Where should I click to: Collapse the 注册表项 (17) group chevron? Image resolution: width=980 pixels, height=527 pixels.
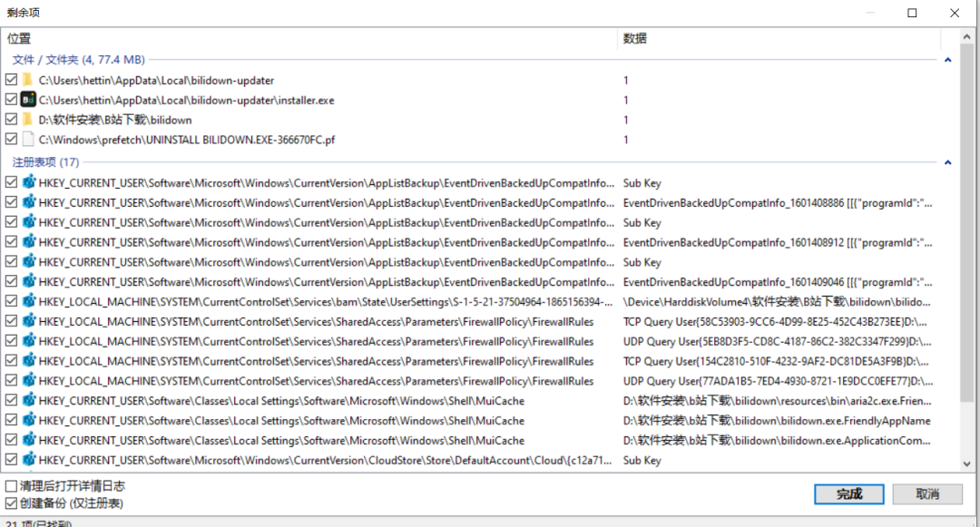coord(947,162)
